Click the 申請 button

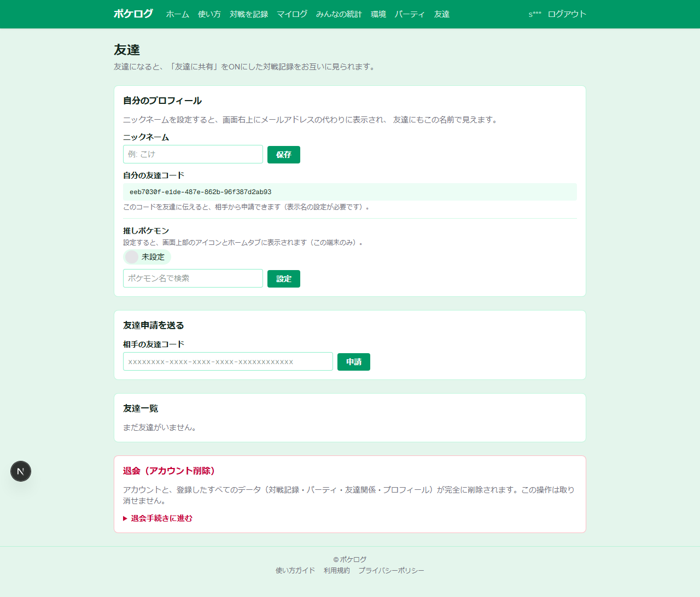(x=354, y=362)
